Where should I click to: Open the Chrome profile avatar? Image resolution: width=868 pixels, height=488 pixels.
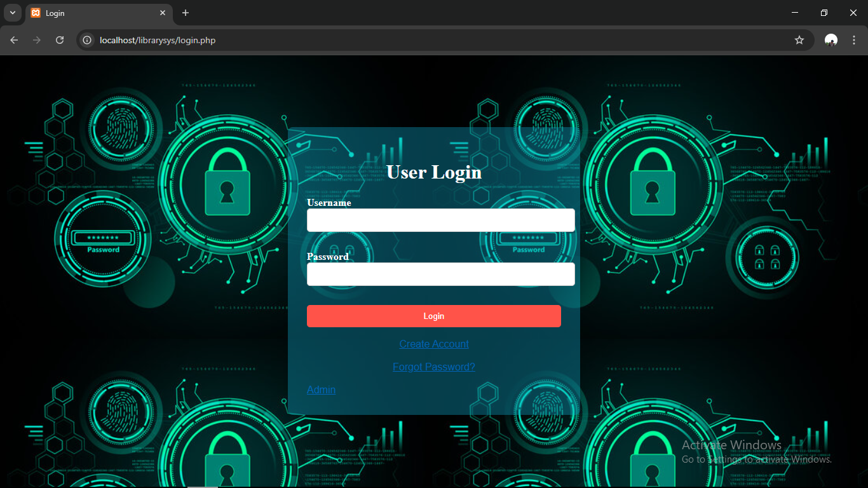(831, 40)
